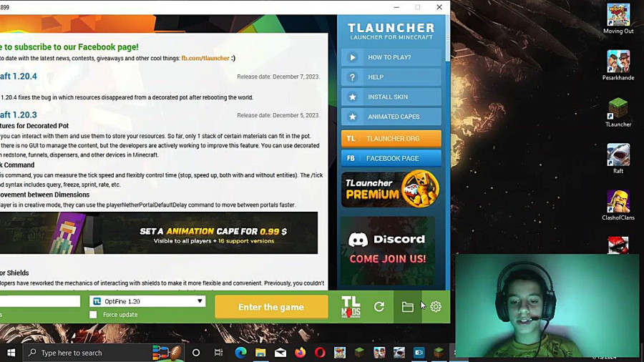The height and width of the screenshot is (362, 644).
Task: Click the username input field
Action: tap(40, 301)
